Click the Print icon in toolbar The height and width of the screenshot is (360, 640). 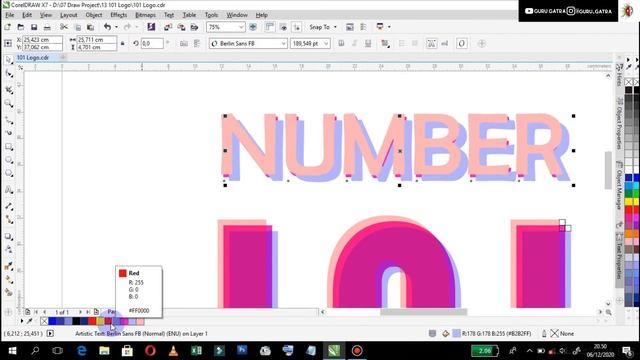[x=47, y=27]
